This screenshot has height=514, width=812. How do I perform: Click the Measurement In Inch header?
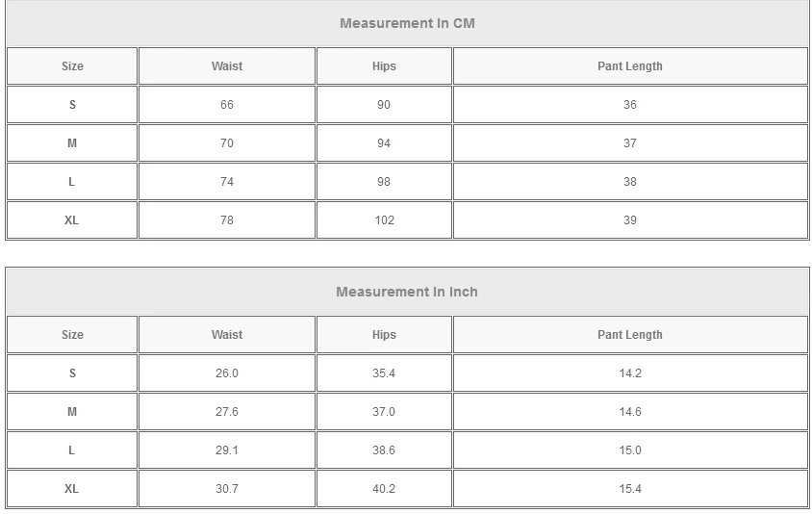(x=407, y=292)
